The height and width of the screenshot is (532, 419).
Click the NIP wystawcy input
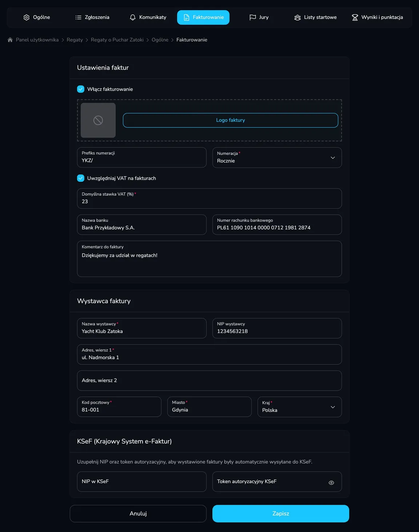pyautogui.click(x=277, y=328)
